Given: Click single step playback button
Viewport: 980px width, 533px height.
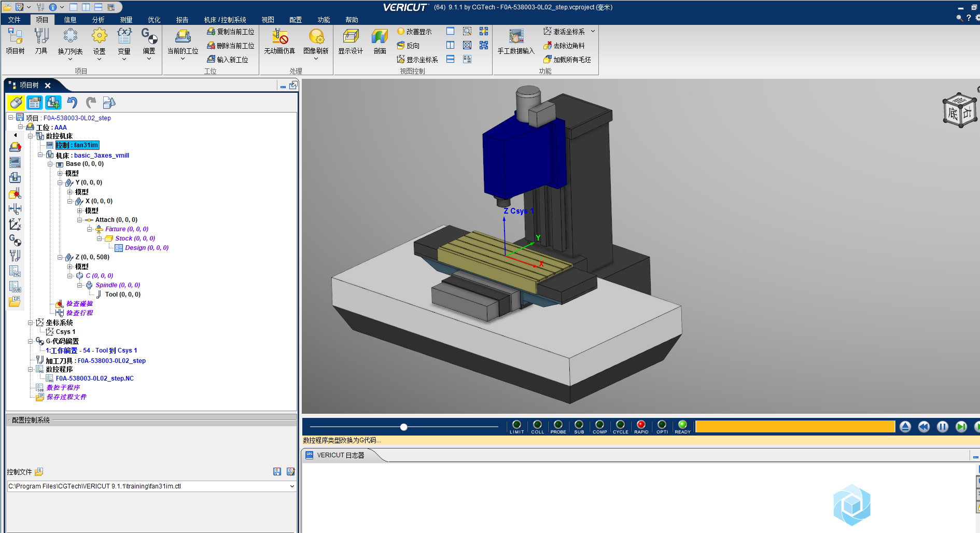Looking at the screenshot, I should pyautogui.click(x=961, y=427).
